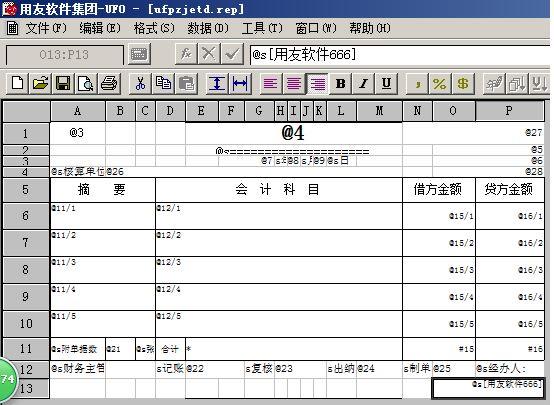Select the @s经办人: cell
Image resolution: width=554 pixels, height=405 pixels.
click(509, 369)
